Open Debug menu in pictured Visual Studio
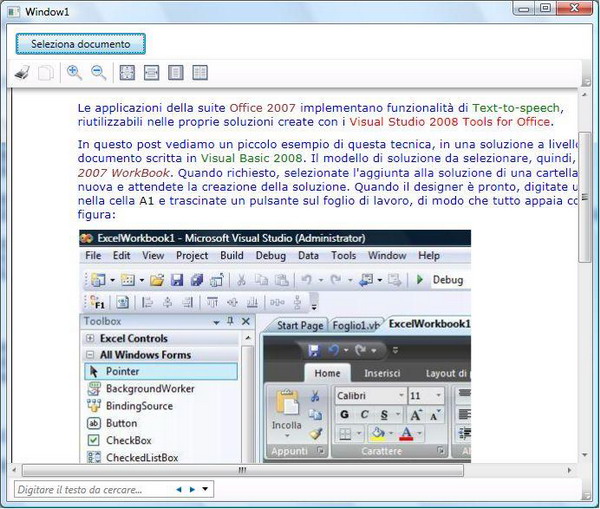Screen dimensions: 600x509 (x=271, y=255)
